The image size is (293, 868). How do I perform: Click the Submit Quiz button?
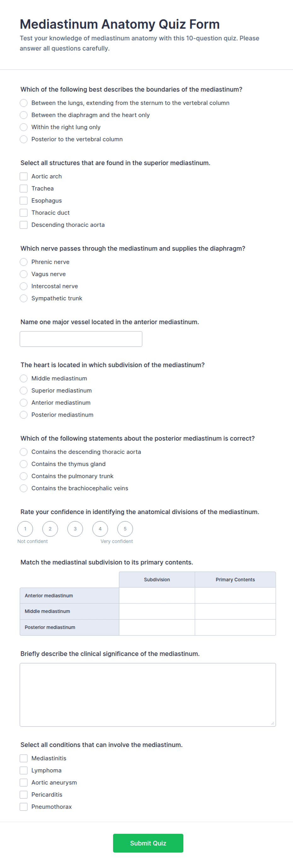point(148,843)
